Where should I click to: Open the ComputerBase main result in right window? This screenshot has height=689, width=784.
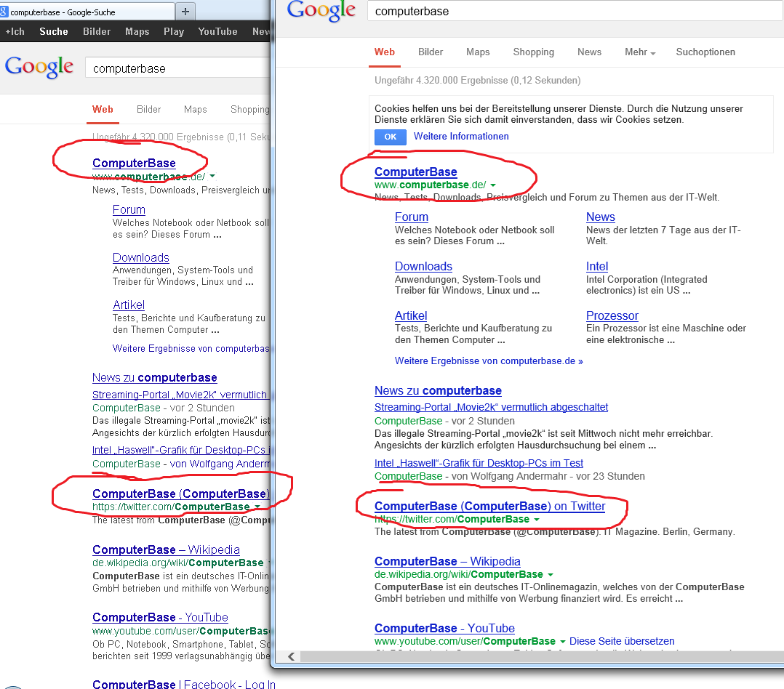coord(415,172)
